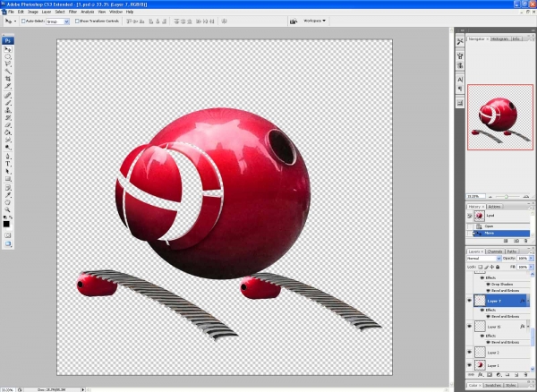Open the Image menu
The height and width of the screenshot is (392, 537).
[33, 12]
